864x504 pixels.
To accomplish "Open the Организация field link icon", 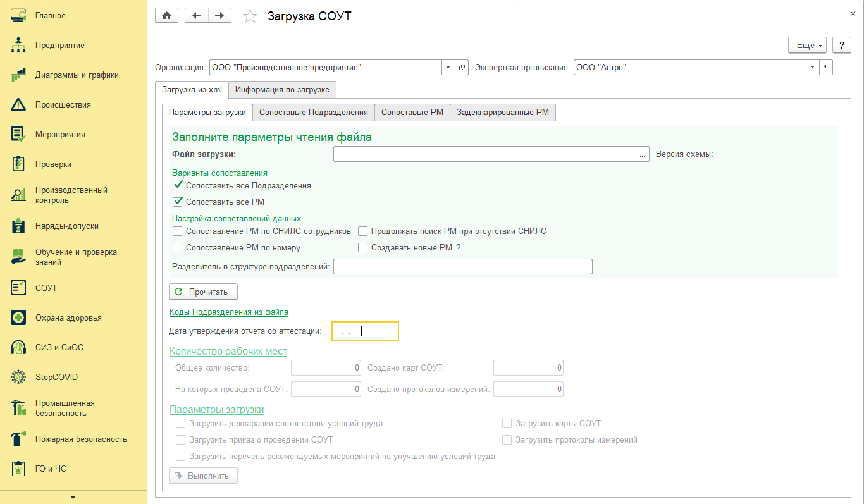I will pyautogui.click(x=462, y=67).
